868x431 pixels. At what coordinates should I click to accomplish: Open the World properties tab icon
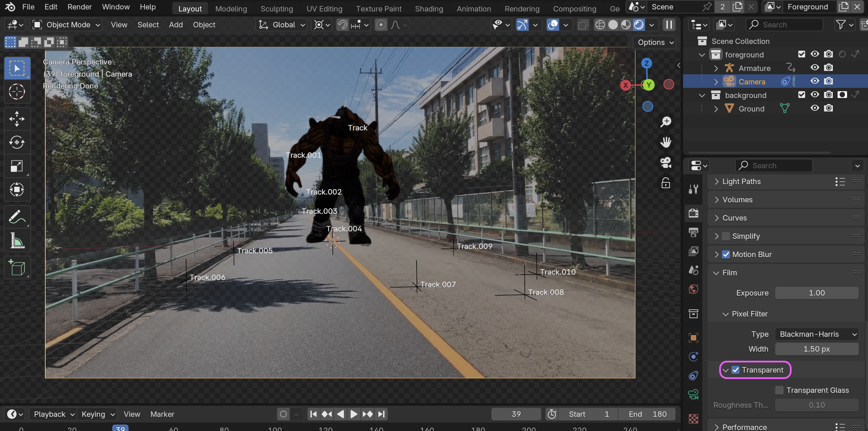pos(694,289)
